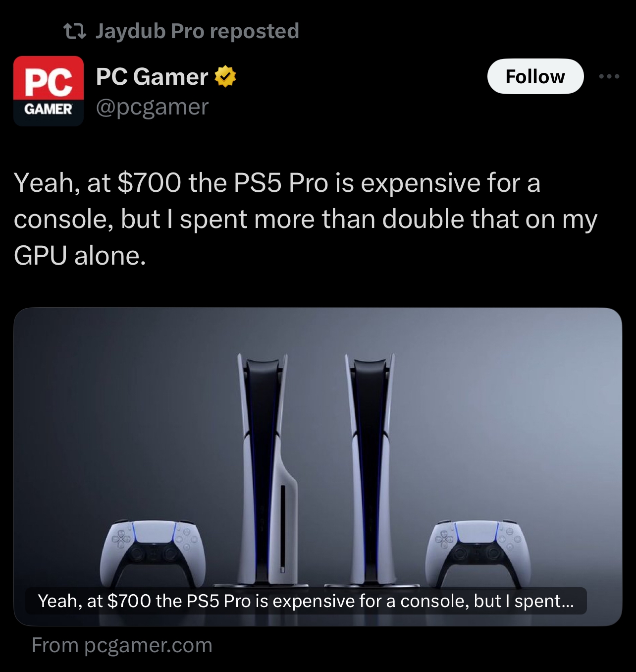Follow the PC Gamer account
The height and width of the screenshot is (672, 636).
[x=535, y=76]
